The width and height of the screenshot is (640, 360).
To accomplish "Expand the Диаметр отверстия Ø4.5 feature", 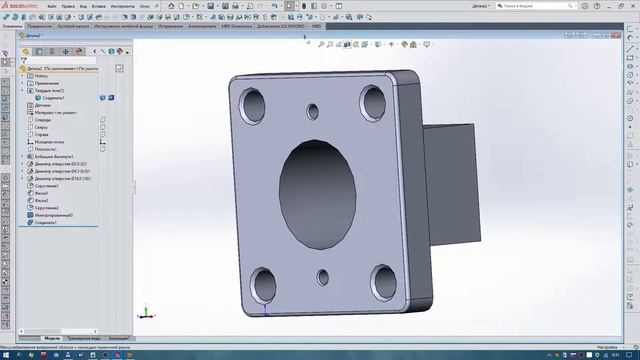I will [22, 171].
